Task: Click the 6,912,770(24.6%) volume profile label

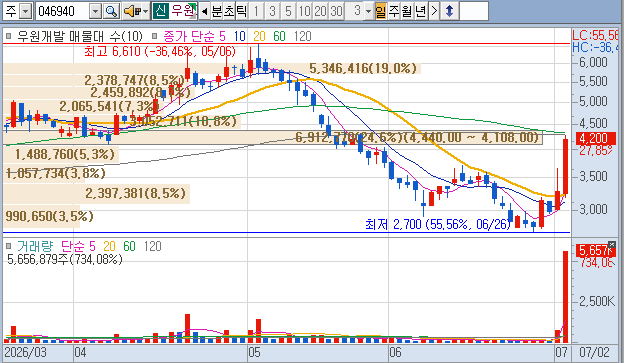Action: pyautogui.click(x=417, y=137)
